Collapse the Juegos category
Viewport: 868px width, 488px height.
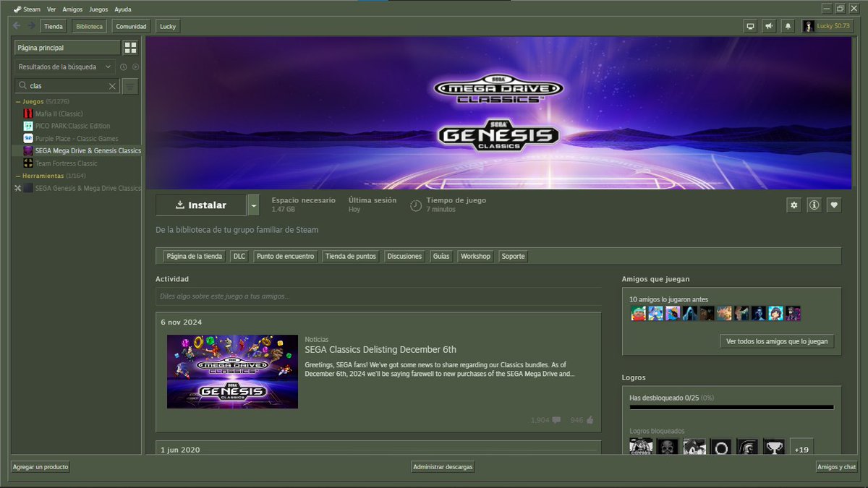tap(18, 102)
